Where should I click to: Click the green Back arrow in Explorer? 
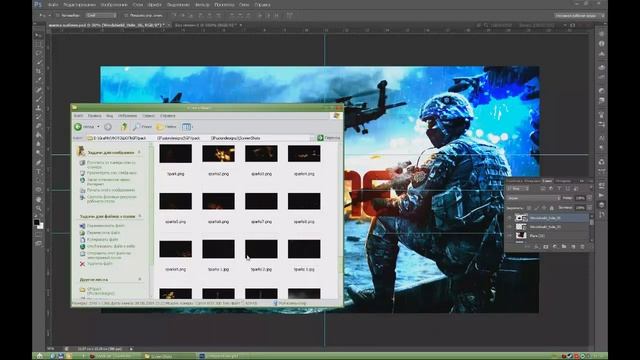point(78,127)
